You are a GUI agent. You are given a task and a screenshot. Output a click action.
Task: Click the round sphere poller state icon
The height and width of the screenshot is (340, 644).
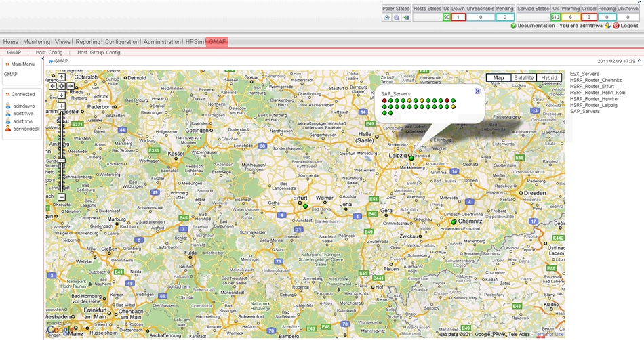click(x=397, y=17)
